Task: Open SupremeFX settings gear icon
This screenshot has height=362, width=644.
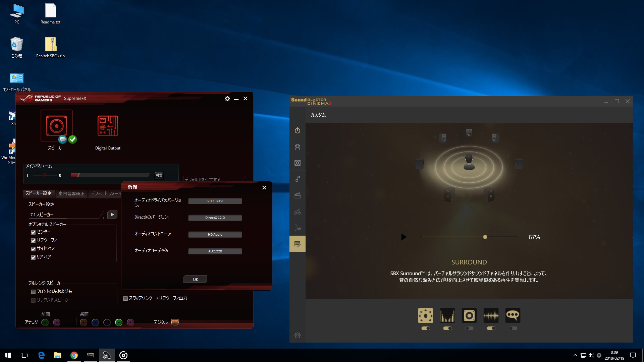Action: (x=227, y=99)
